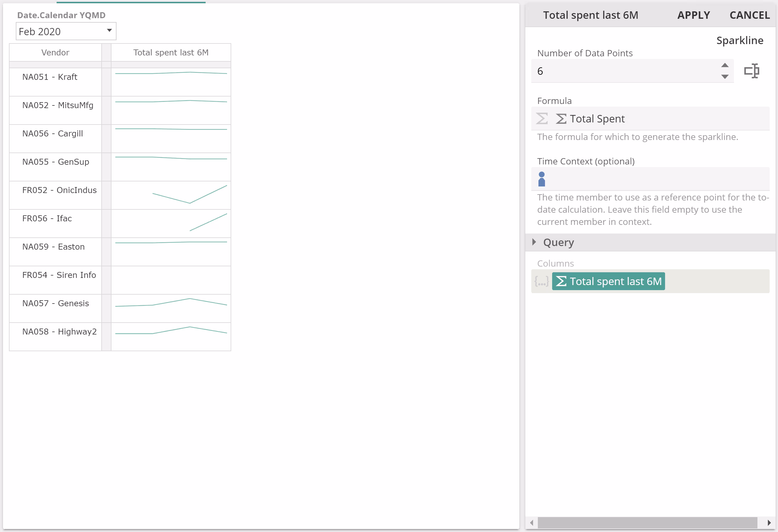Screen dimensions: 778x532
Task: Increase number of data points with up arrow
Action: click(725, 65)
